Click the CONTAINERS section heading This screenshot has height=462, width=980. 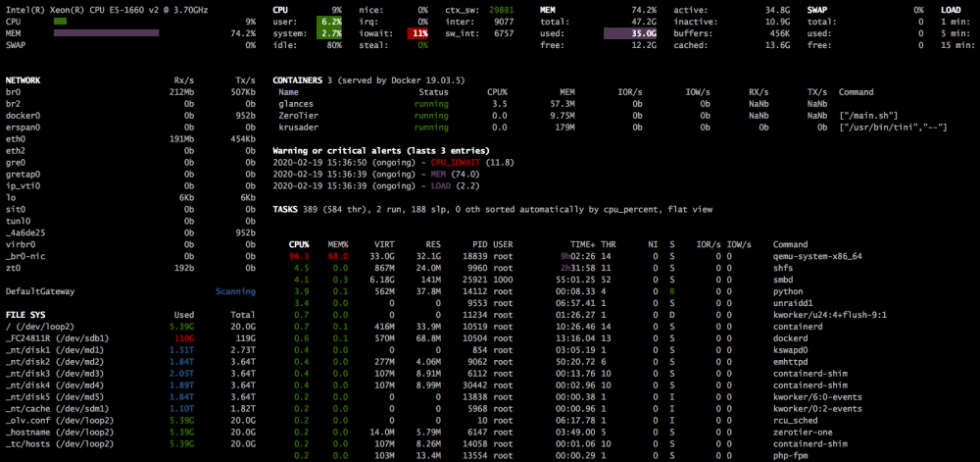pos(298,80)
